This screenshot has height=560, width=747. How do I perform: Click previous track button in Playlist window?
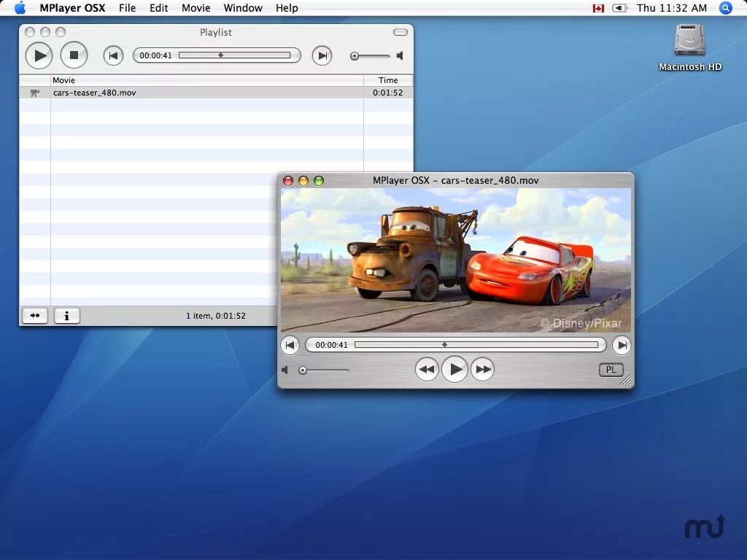click(x=113, y=55)
